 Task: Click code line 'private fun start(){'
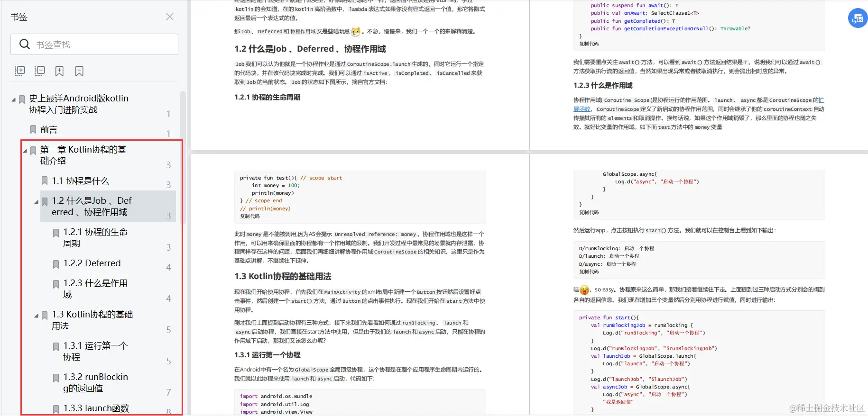pyautogui.click(x=609, y=317)
